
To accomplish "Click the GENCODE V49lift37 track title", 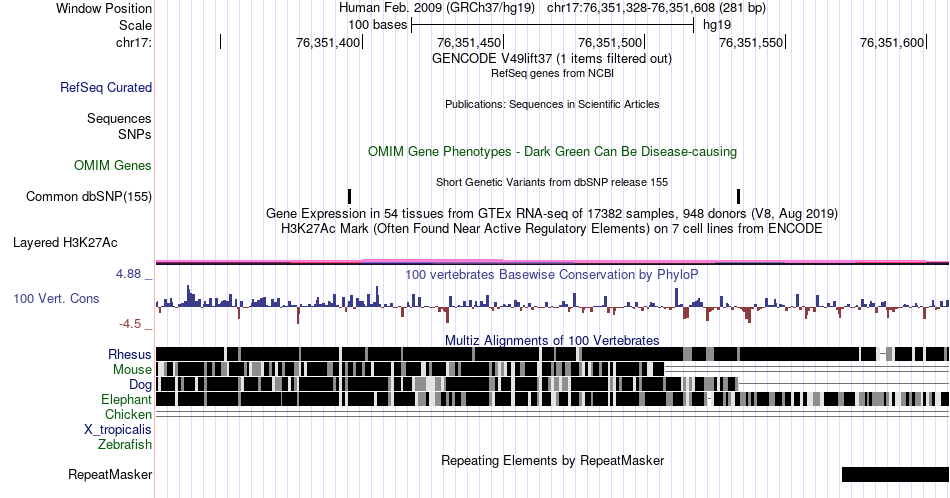I will [x=552, y=59].
